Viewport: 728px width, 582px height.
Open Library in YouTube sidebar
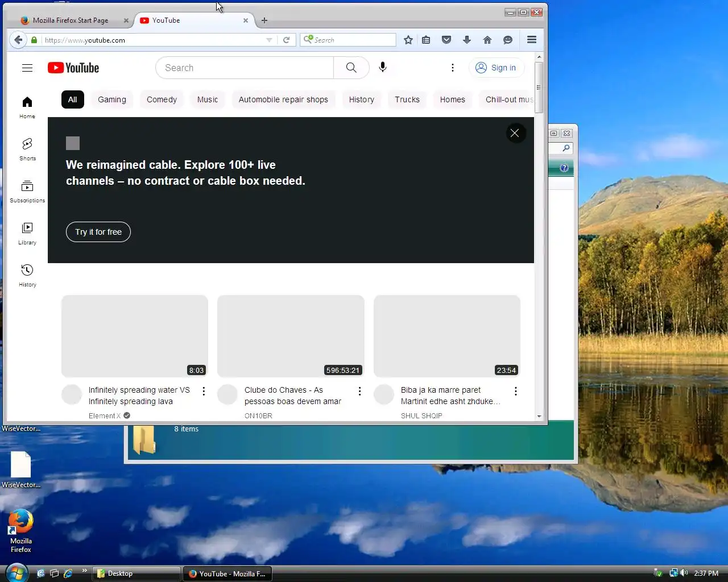click(27, 233)
